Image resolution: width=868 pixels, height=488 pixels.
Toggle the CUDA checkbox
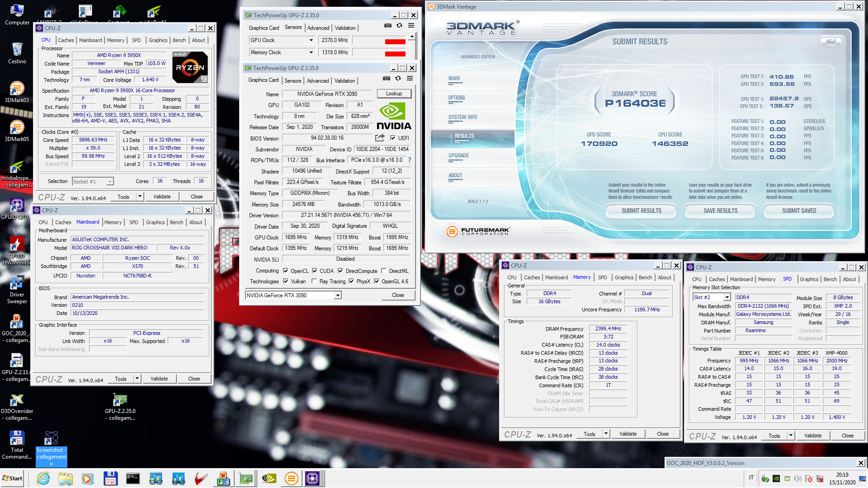coord(315,271)
